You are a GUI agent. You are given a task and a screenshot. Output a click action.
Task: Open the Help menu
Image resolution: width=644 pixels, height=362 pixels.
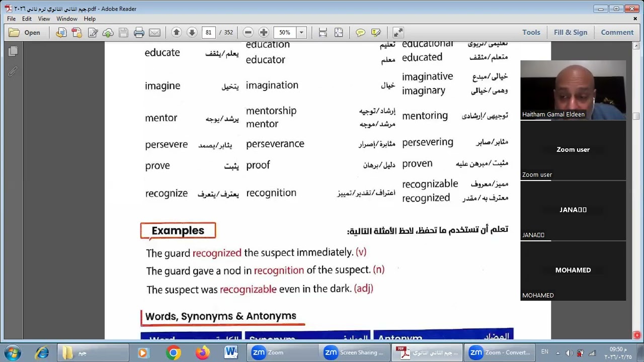tap(90, 19)
